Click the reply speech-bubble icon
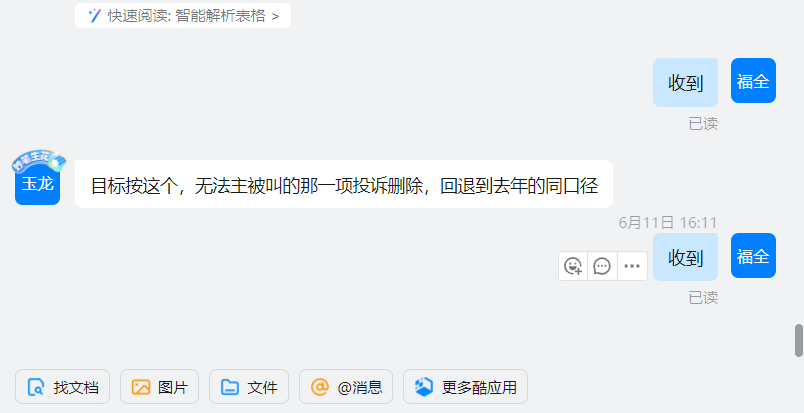Viewport: 804px width, 413px height. pos(602,266)
